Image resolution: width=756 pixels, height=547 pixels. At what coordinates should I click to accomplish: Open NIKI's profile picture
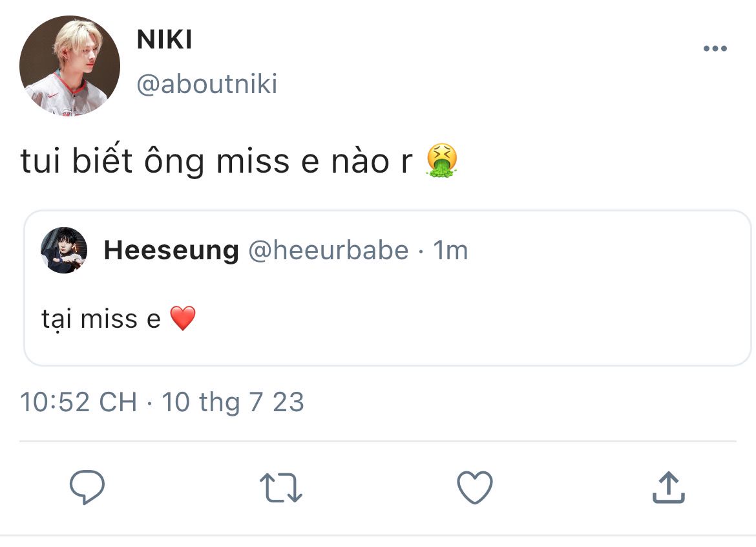(x=70, y=66)
